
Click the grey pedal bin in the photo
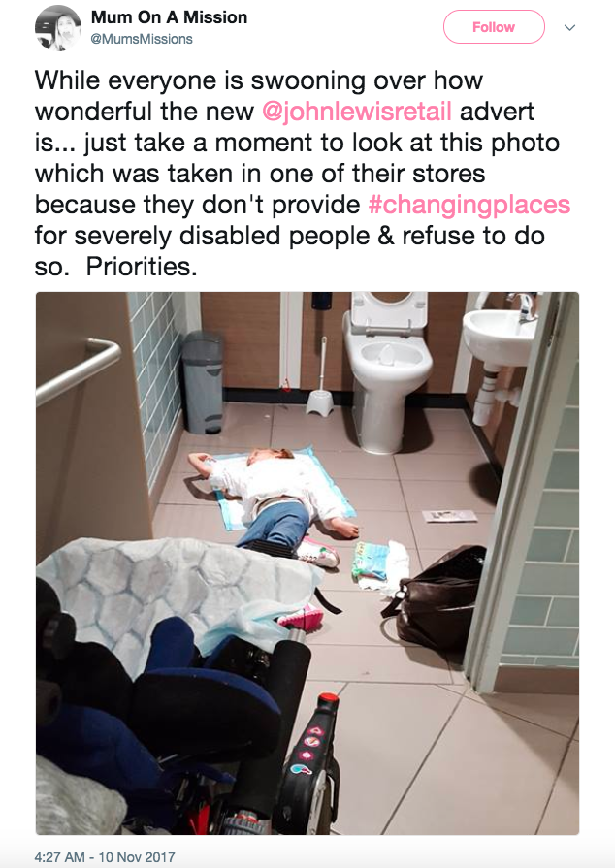[x=203, y=382]
